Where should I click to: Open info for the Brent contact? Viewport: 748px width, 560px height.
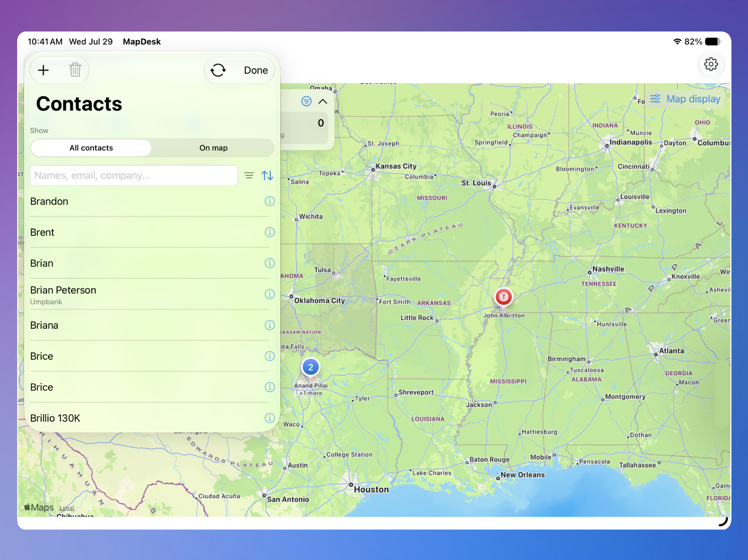(x=270, y=232)
